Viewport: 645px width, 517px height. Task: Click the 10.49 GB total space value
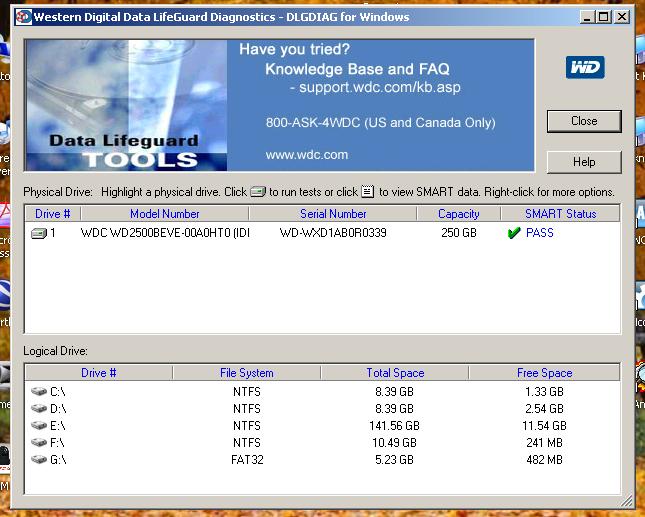(x=394, y=443)
